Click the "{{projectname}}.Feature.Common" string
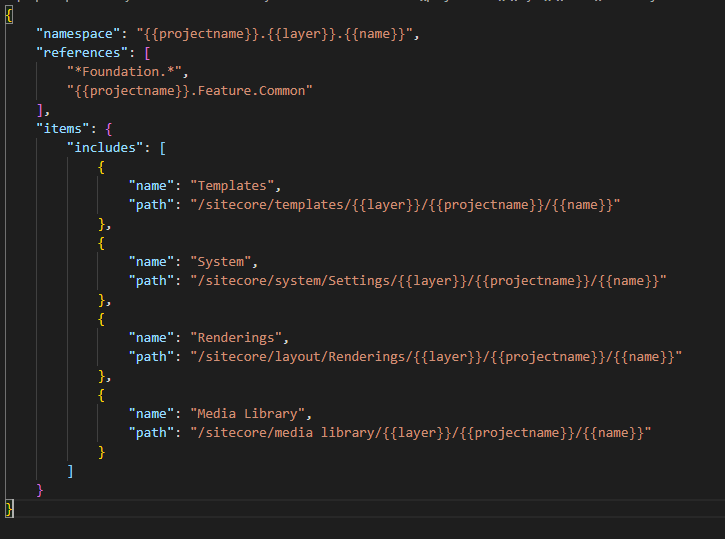Image resolution: width=725 pixels, height=539 pixels. tap(190, 91)
